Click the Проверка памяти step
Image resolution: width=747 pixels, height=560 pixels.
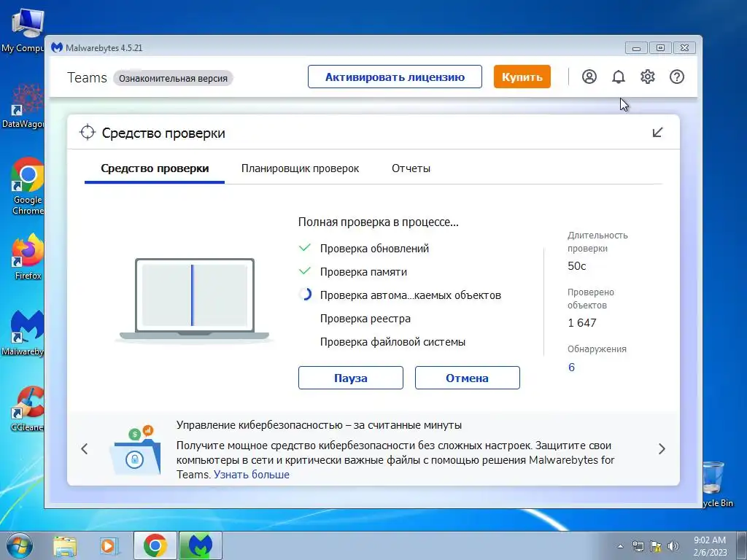(x=363, y=271)
